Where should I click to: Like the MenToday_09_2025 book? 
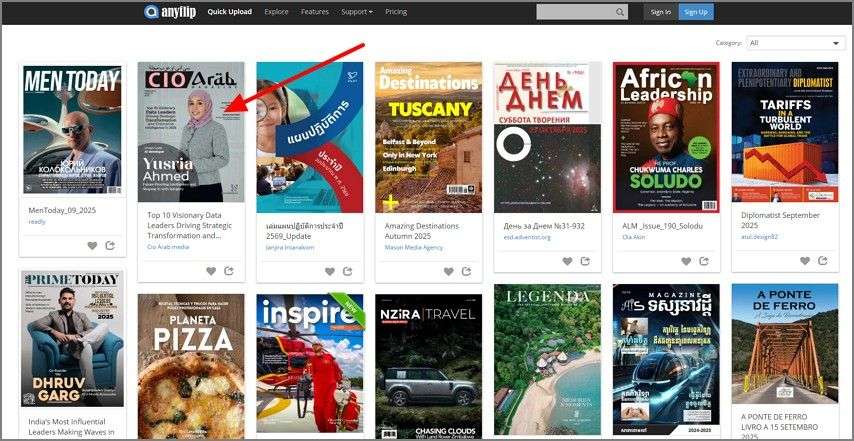click(x=92, y=246)
